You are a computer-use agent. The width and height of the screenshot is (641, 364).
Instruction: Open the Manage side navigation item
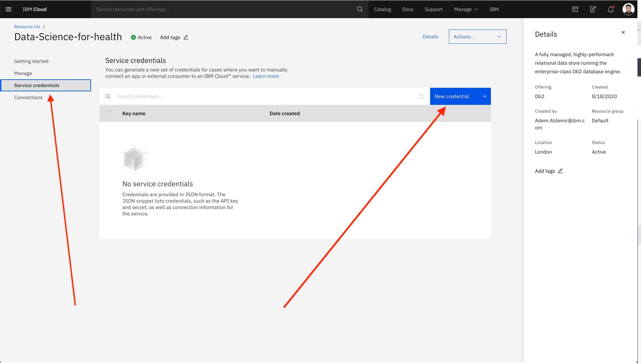click(x=23, y=73)
